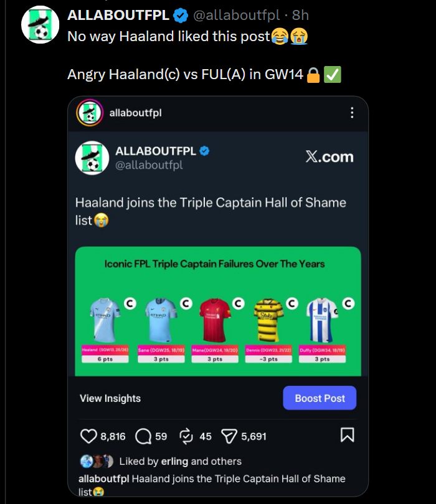The image size is (436, 504).
Task: Open 'Liked by erling and others' list
Action: 180,462
